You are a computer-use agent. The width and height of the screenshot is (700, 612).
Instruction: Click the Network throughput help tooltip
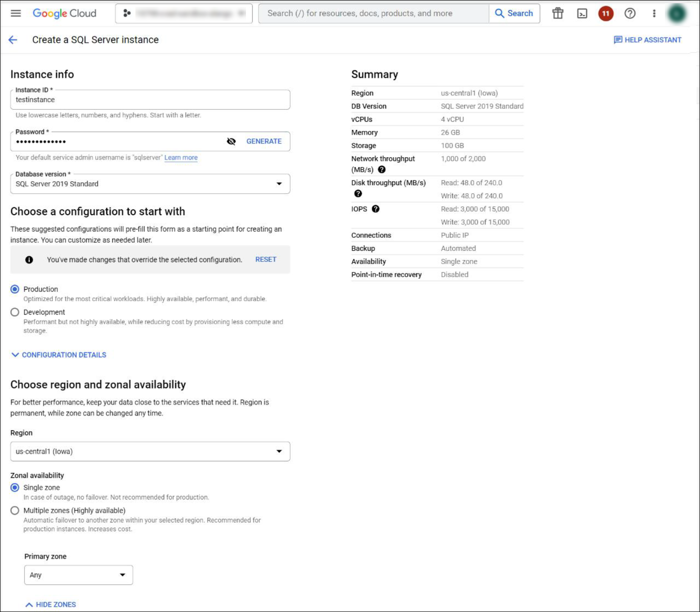[382, 170]
